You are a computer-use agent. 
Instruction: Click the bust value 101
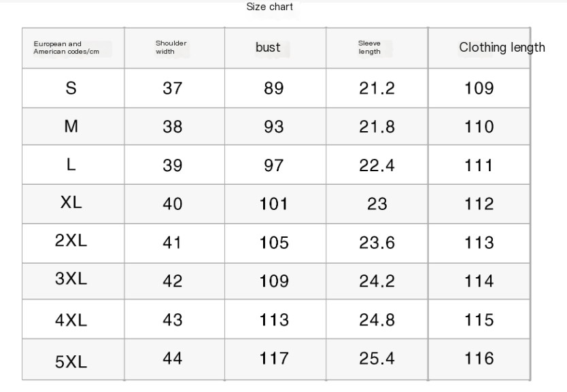coord(274,204)
